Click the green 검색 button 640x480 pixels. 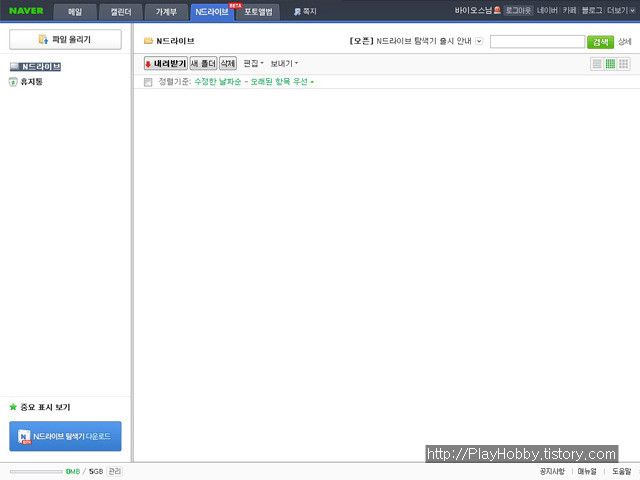[x=600, y=42]
